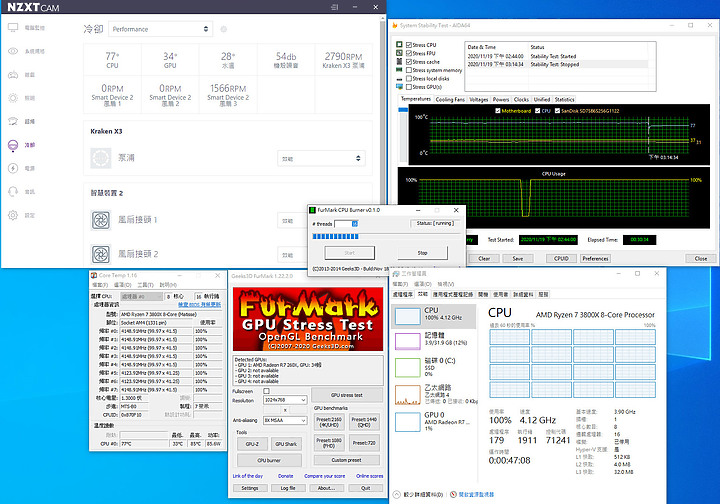The image size is (720, 504).
Task: Switch to Voltages tab in AIDA64
Action: (x=478, y=100)
